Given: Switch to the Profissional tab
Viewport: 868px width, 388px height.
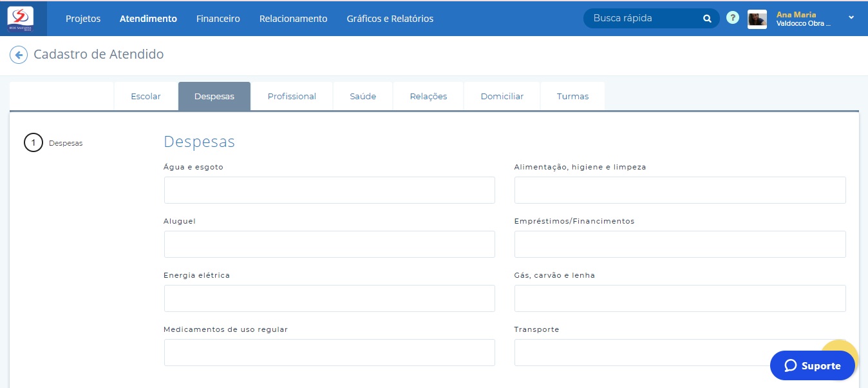Looking at the screenshot, I should click(292, 97).
